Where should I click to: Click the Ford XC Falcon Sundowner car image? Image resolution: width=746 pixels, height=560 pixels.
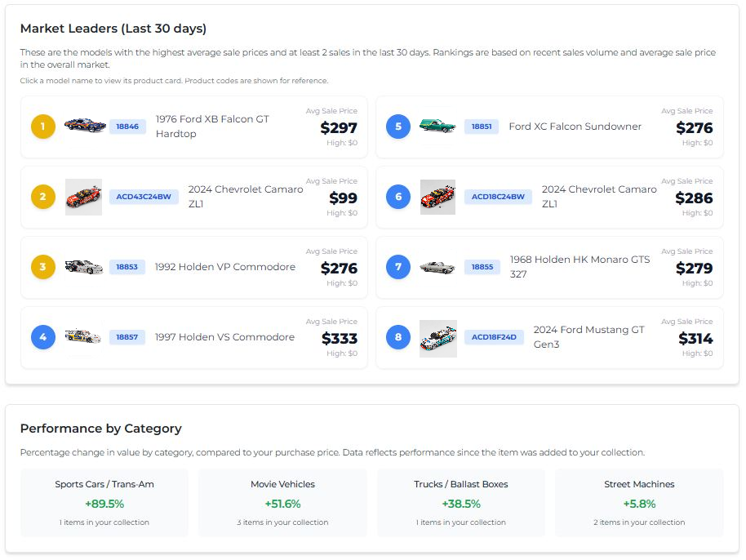click(x=437, y=126)
